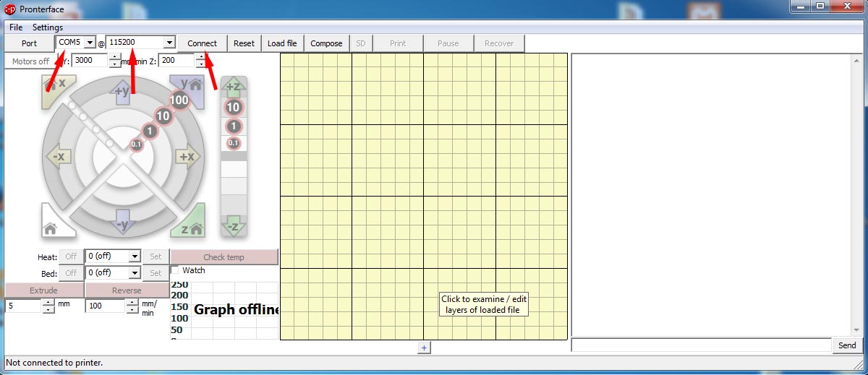The image size is (868, 375).
Task: Click the temperature graph showing Graph offline
Action: [x=224, y=311]
